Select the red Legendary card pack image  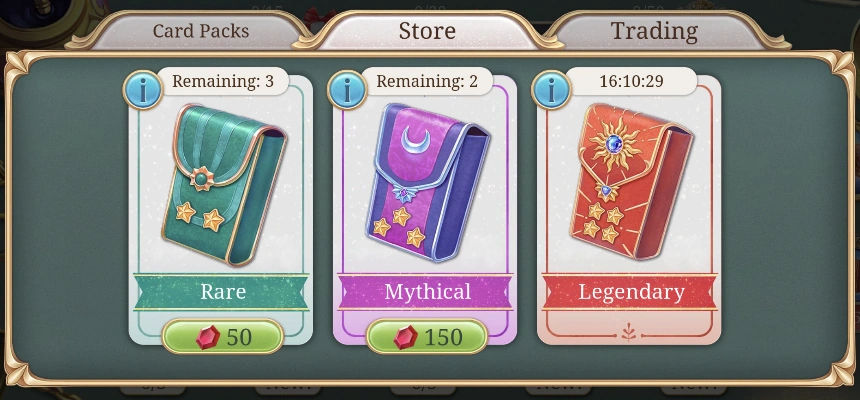tap(631, 181)
